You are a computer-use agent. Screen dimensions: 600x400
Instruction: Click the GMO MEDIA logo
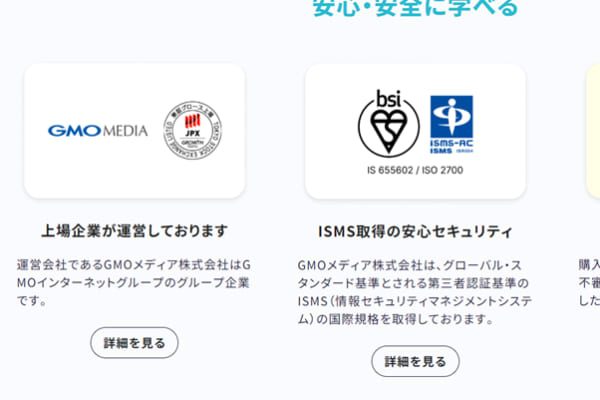click(x=98, y=131)
